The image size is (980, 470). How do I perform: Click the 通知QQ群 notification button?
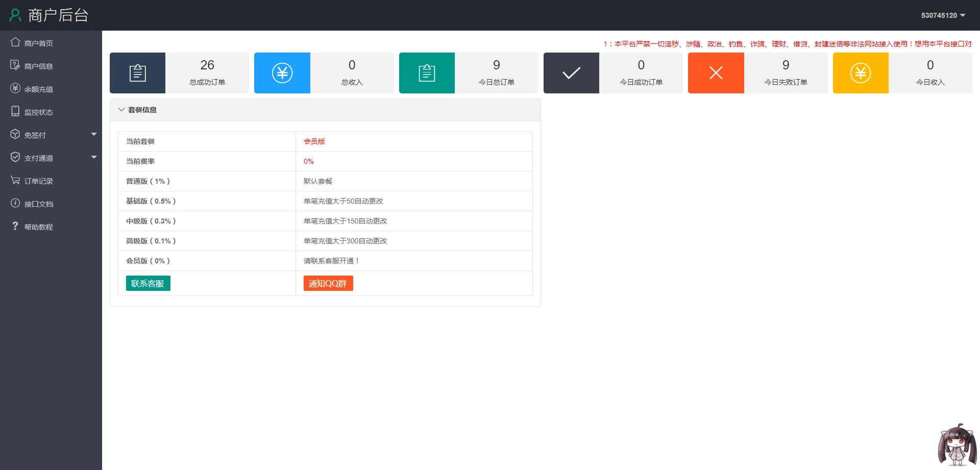[328, 283]
